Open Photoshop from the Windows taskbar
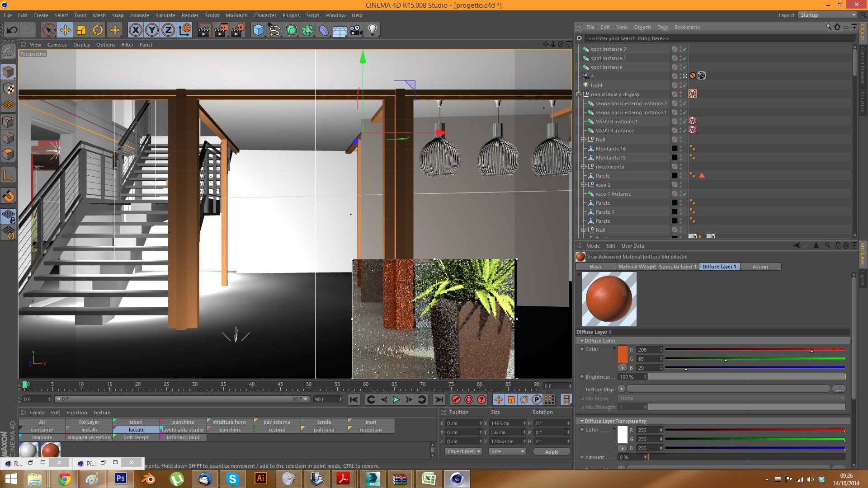 (x=120, y=479)
